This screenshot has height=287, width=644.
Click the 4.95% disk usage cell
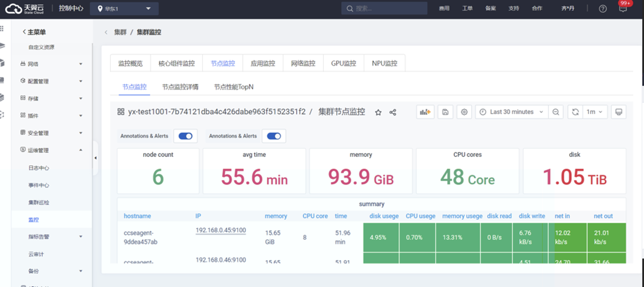coord(381,237)
